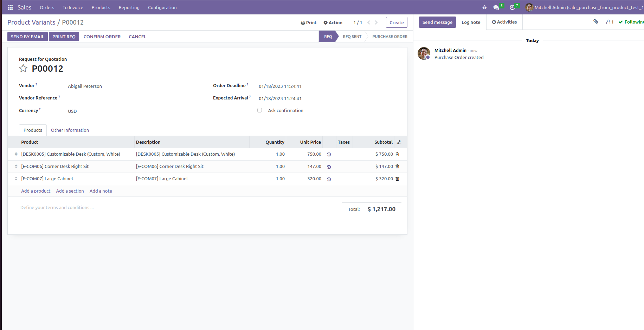
Task: Open the conversations chat icon
Action: coord(496,7)
